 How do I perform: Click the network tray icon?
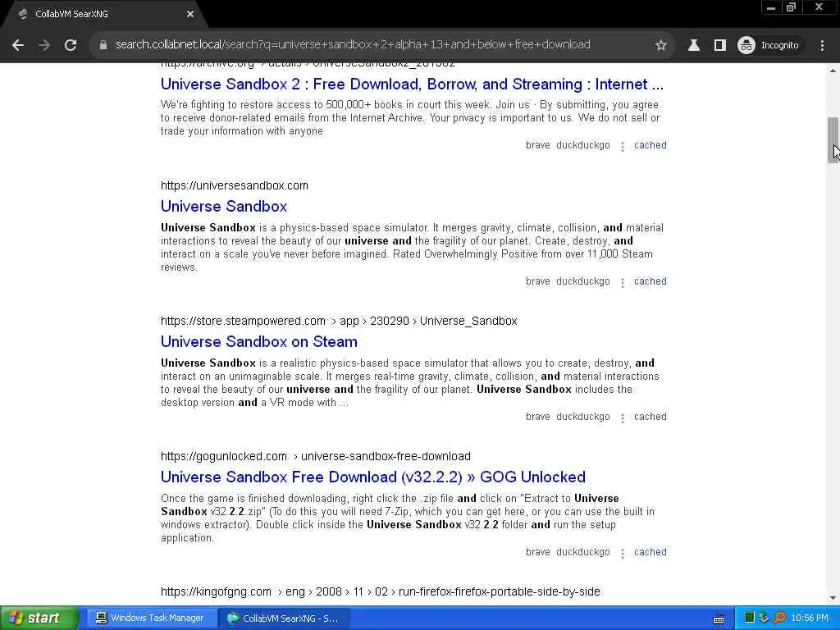tap(765, 619)
